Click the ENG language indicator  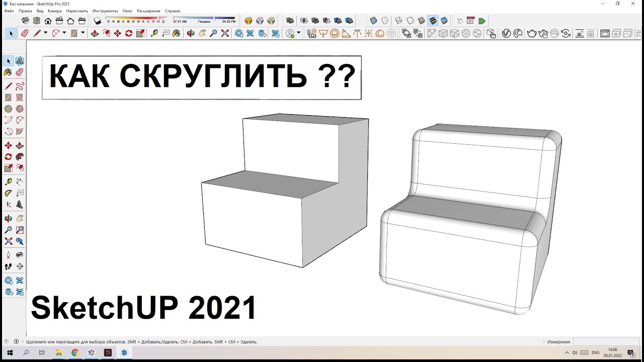pyautogui.click(x=596, y=352)
